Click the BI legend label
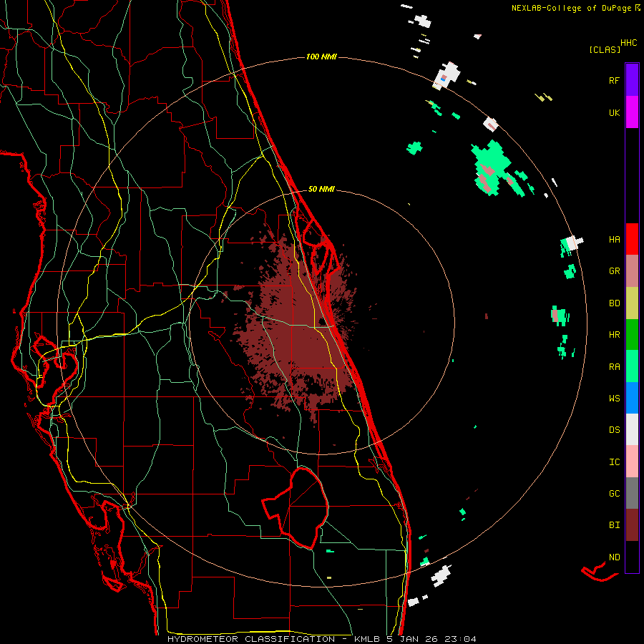 pyautogui.click(x=614, y=525)
